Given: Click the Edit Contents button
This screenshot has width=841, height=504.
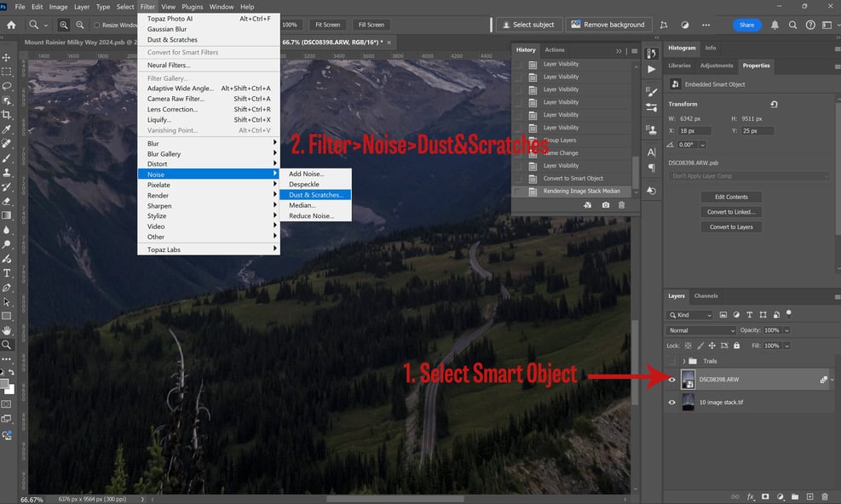Looking at the screenshot, I should [731, 197].
